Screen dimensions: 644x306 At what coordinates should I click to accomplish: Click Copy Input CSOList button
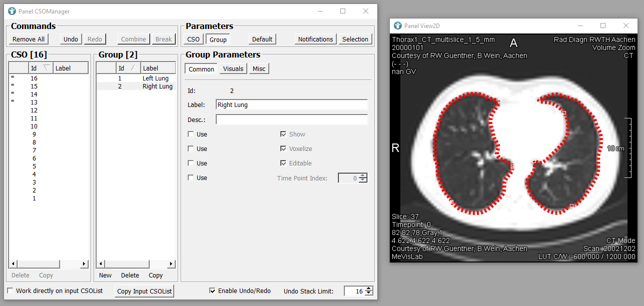pyautogui.click(x=144, y=291)
